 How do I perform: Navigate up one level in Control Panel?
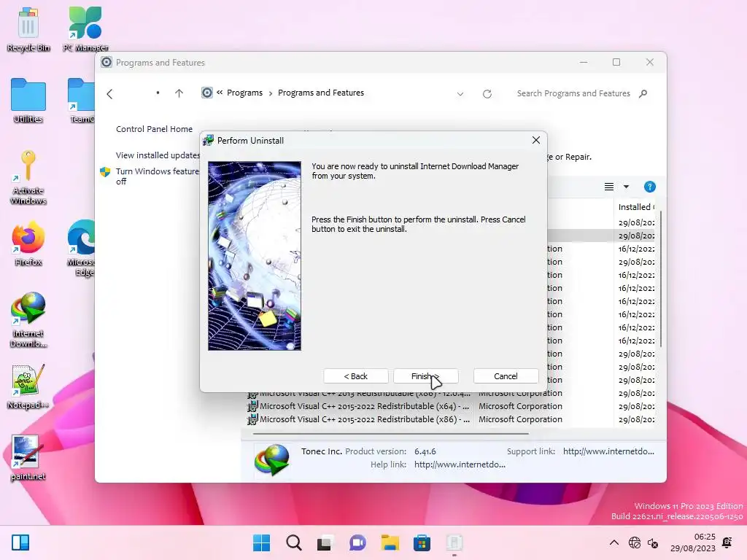coord(179,93)
